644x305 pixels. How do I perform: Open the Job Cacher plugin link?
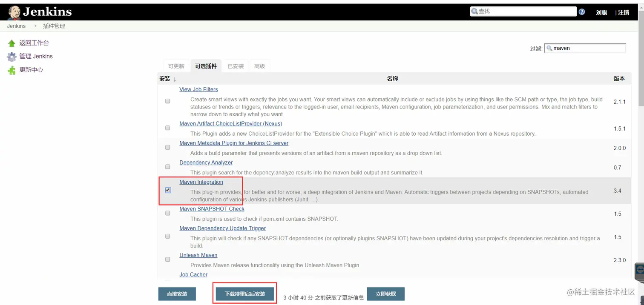tap(193, 275)
